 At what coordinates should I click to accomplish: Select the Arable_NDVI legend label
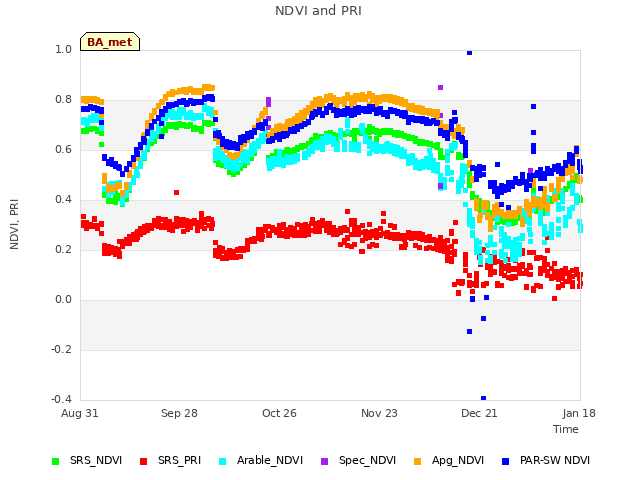click(270, 460)
